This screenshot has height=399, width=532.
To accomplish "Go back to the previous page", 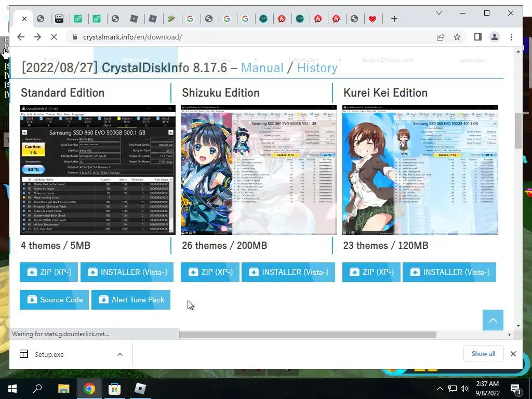I will click(21, 37).
